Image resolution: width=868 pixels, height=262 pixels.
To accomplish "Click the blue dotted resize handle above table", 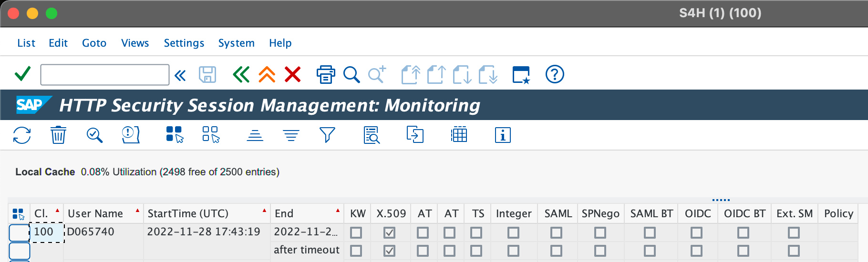I will click(x=721, y=200).
